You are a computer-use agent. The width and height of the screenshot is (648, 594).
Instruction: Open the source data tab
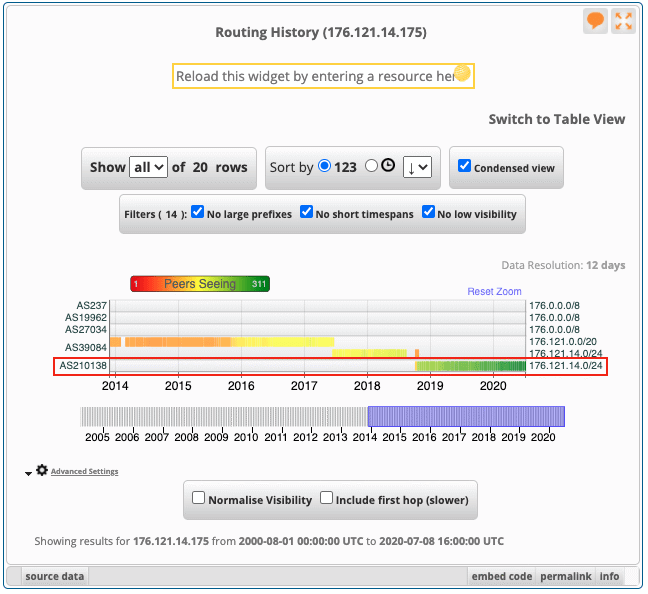[x=55, y=576]
